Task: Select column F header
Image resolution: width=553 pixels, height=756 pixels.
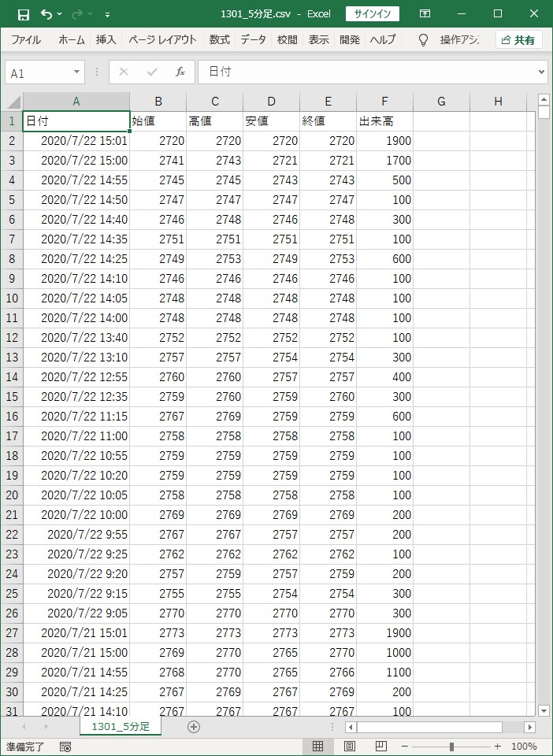Action: (384, 102)
